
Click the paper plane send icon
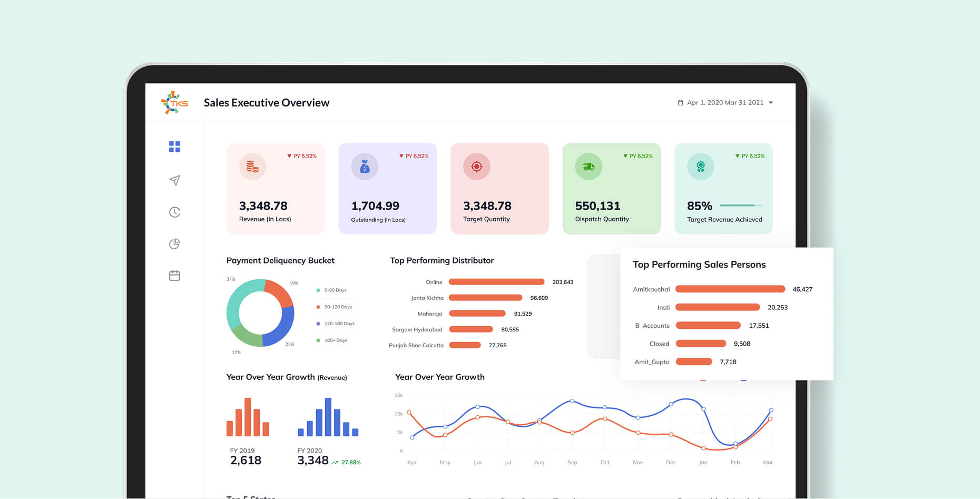pos(174,180)
